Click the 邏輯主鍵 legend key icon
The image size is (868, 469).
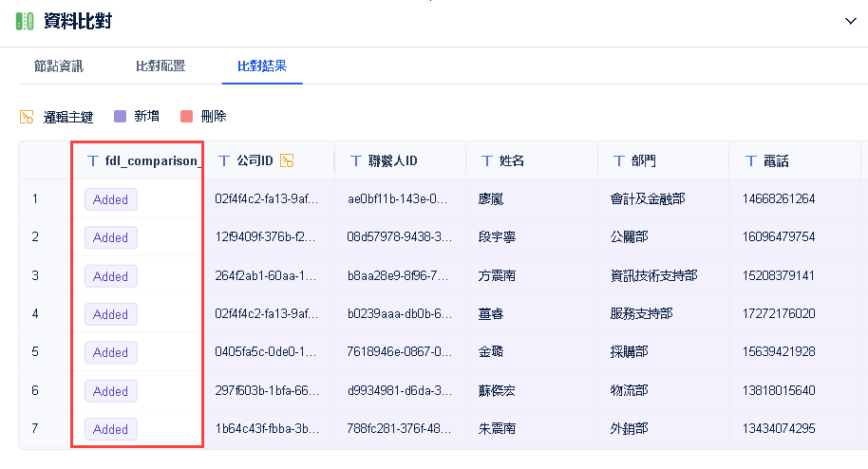click(27, 117)
